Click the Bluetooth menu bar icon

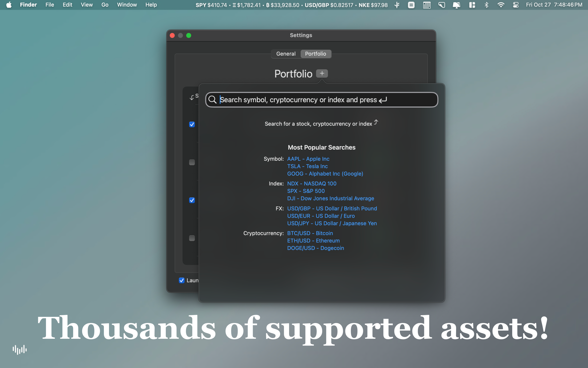click(486, 5)
